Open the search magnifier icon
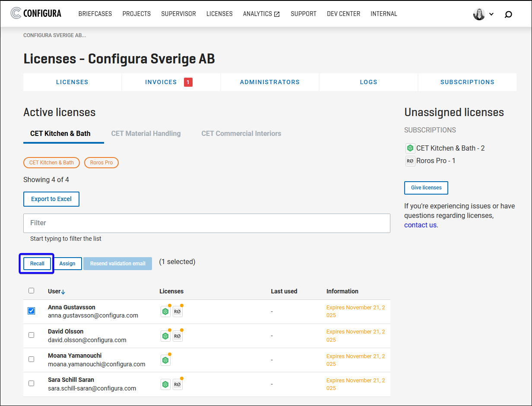532x406 pixels. [x=508, y=14]
